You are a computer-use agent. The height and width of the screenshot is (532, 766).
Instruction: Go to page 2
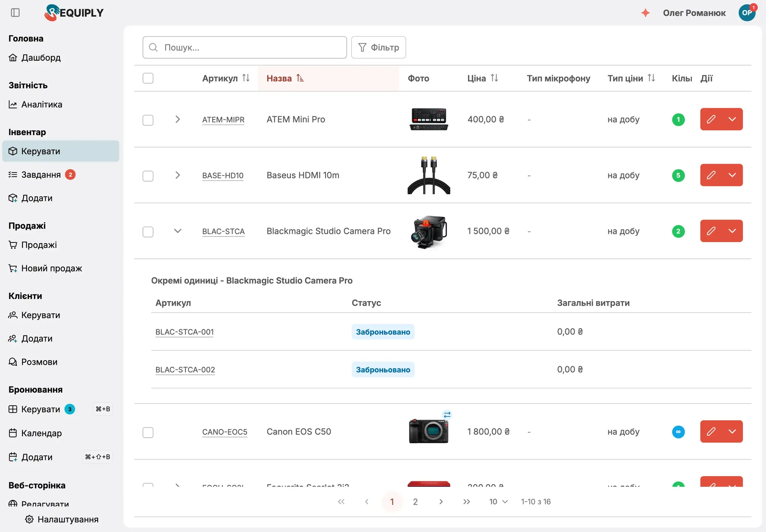click(x=415, y=502)
